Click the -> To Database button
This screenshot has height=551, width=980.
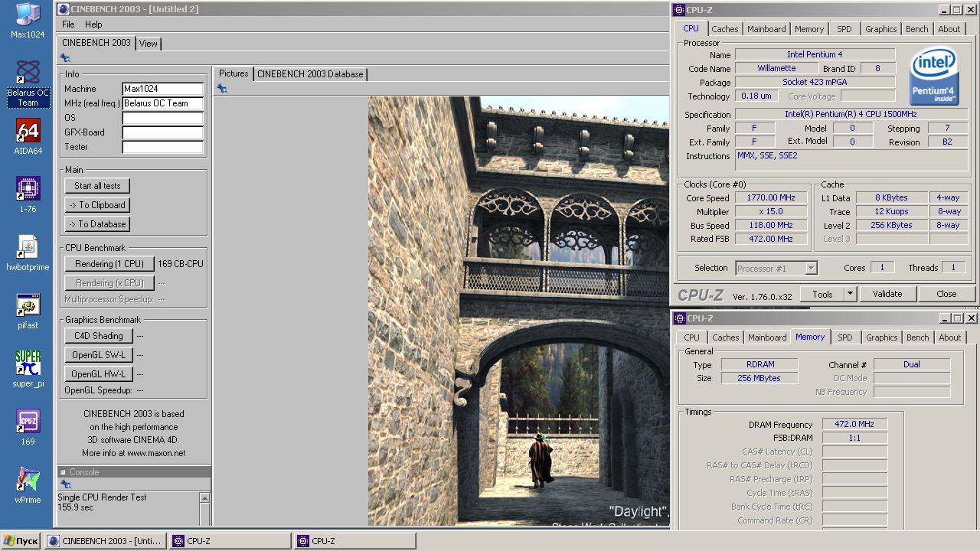[97, 224]
